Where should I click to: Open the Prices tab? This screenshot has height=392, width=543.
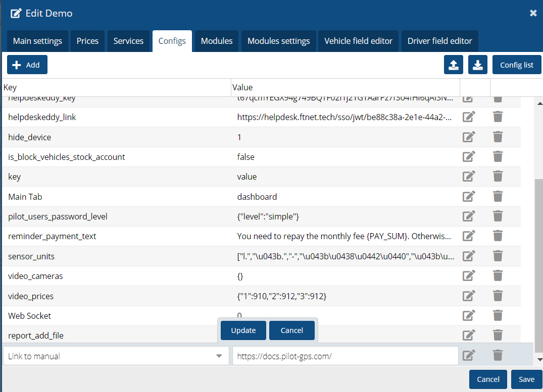[87, 41]
